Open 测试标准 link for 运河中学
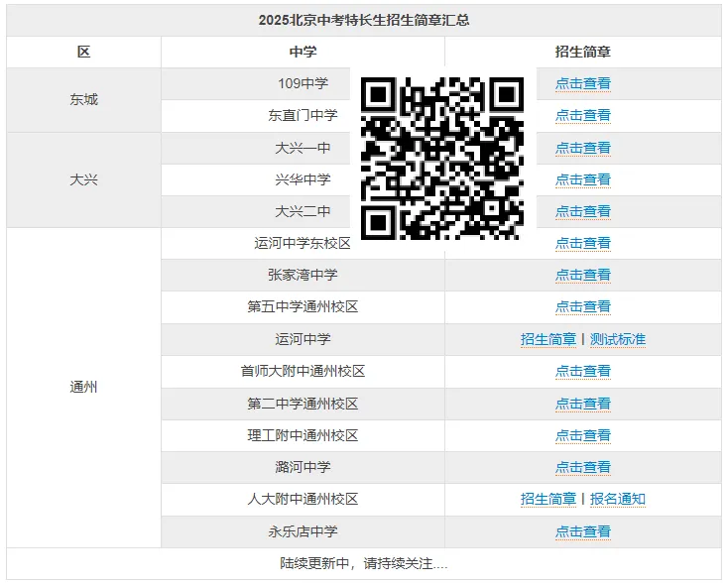The image size is (728, 584). [x=618, y=339]
